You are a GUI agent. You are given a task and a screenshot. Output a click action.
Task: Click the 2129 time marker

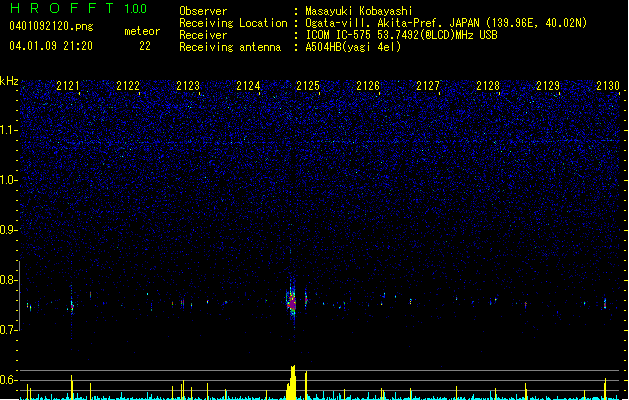pyautogui.click(x=548, y=86)
